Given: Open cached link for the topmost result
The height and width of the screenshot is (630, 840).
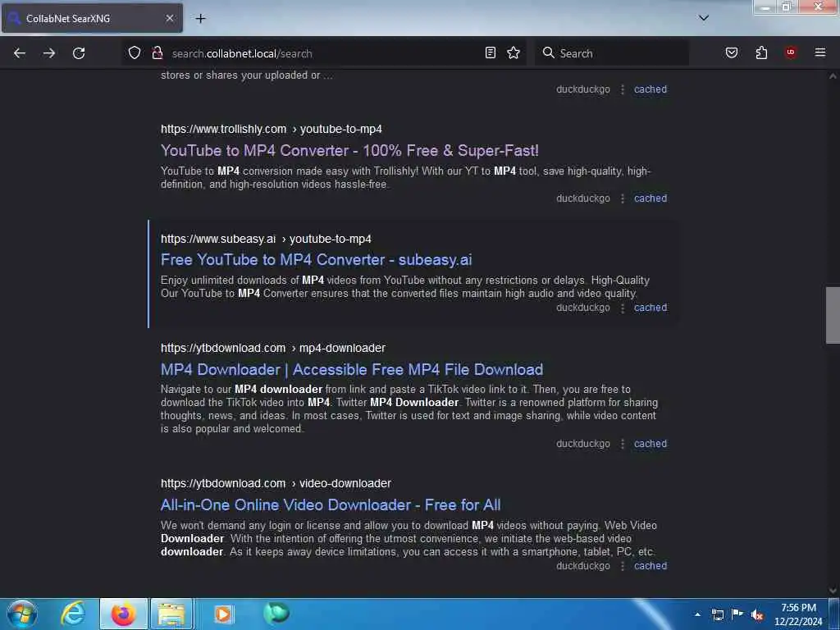Looking at the screenshot, I should point(651,89).
